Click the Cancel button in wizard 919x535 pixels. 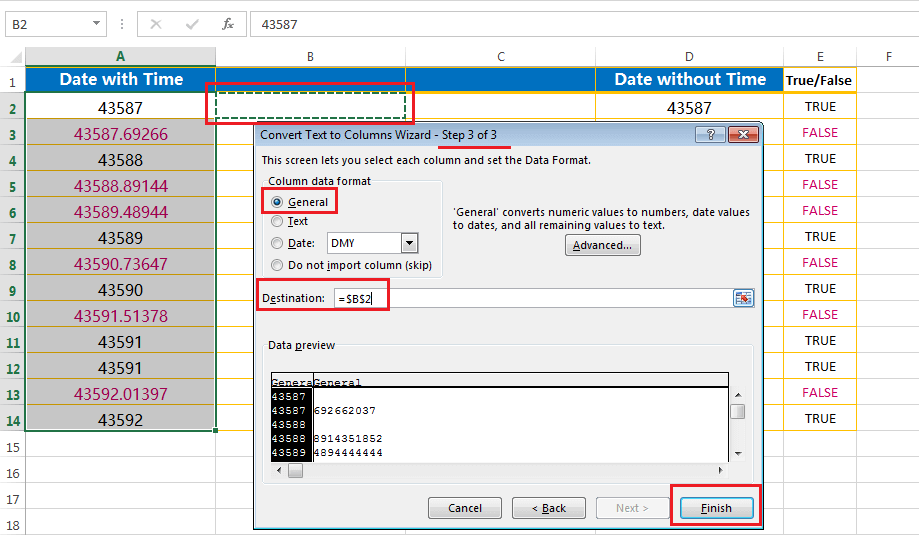(x=465, y=508)
